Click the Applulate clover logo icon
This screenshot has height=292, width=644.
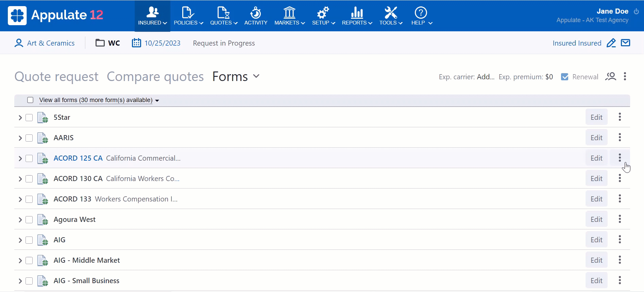(x=17, y=15)
